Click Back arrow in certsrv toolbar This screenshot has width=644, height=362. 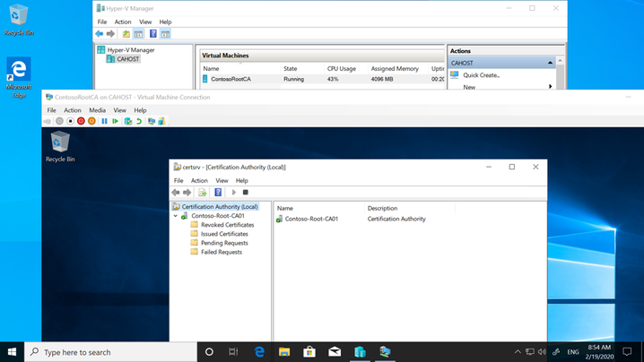pyautogui.click(x=176, y=193)
